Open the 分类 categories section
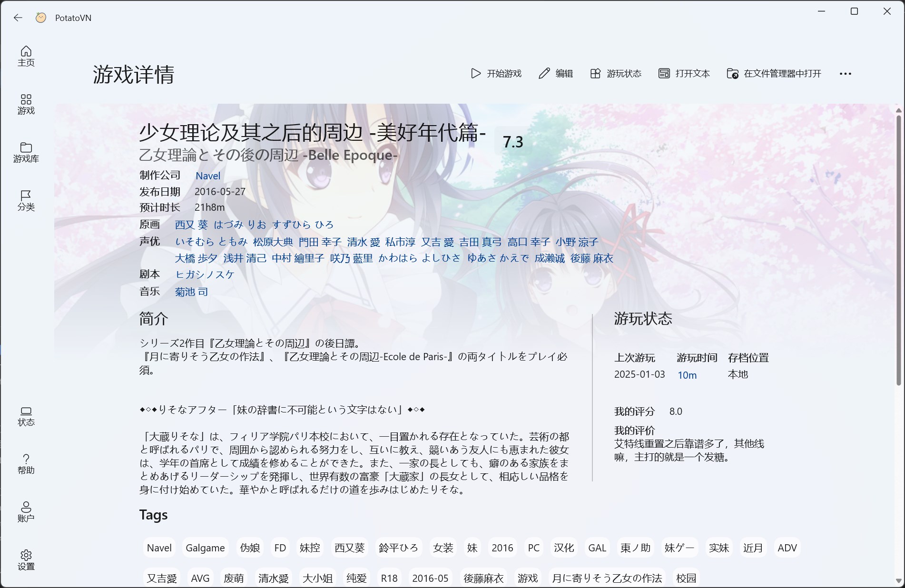The height and width of the screenshot is (588, 905). coord(26,200)
